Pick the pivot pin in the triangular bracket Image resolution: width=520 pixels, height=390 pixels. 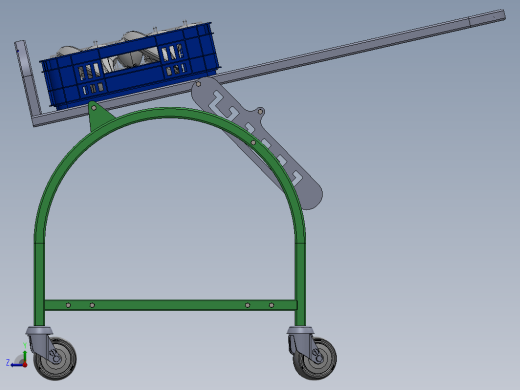[x=94, y=108]
